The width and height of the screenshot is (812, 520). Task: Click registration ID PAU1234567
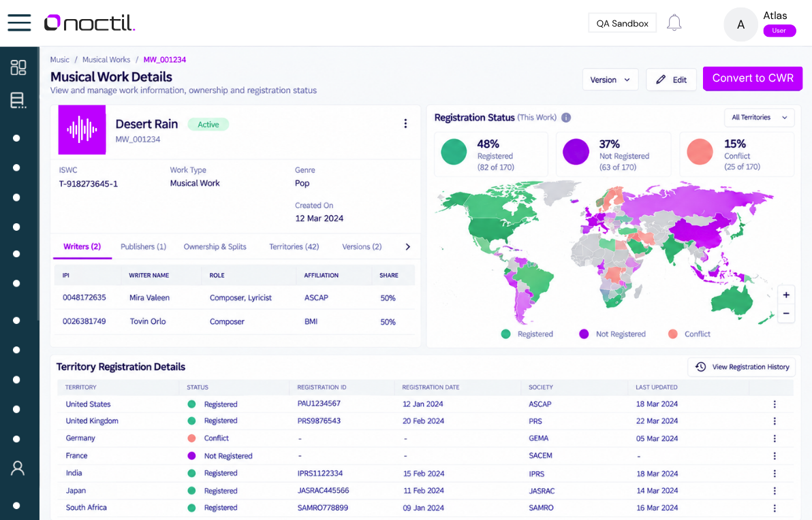tap(319, 404)
